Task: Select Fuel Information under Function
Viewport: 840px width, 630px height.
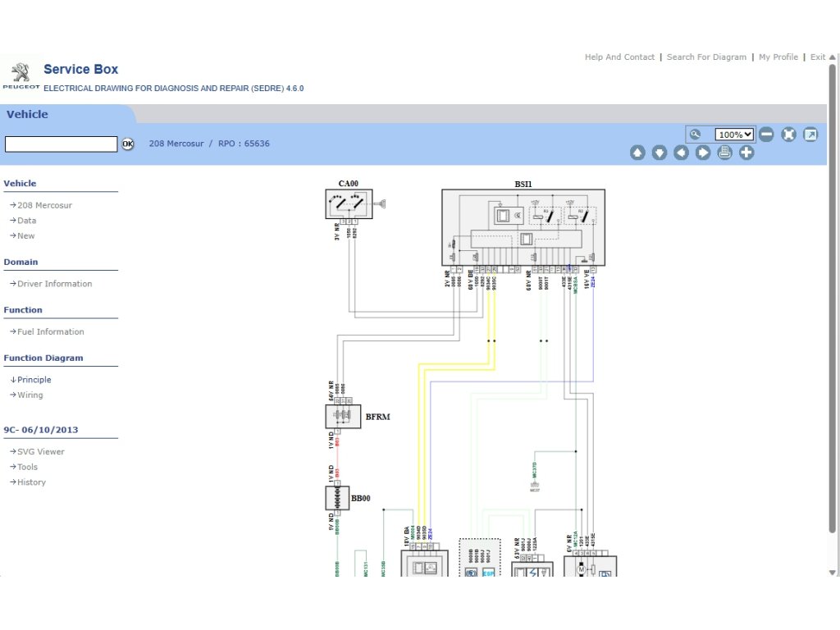Action: click(50, 332)
